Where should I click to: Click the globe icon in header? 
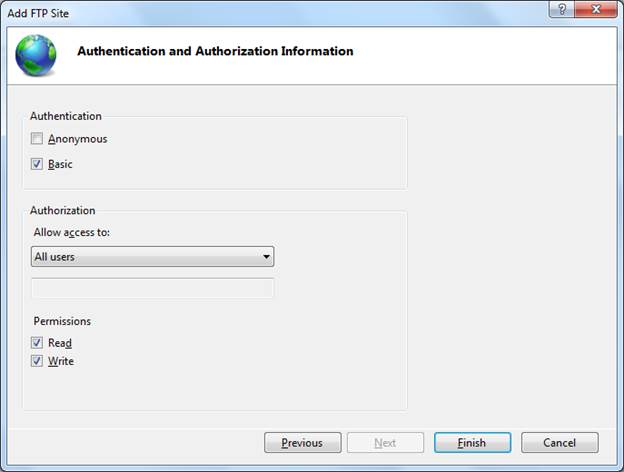(x=36, y=55)
